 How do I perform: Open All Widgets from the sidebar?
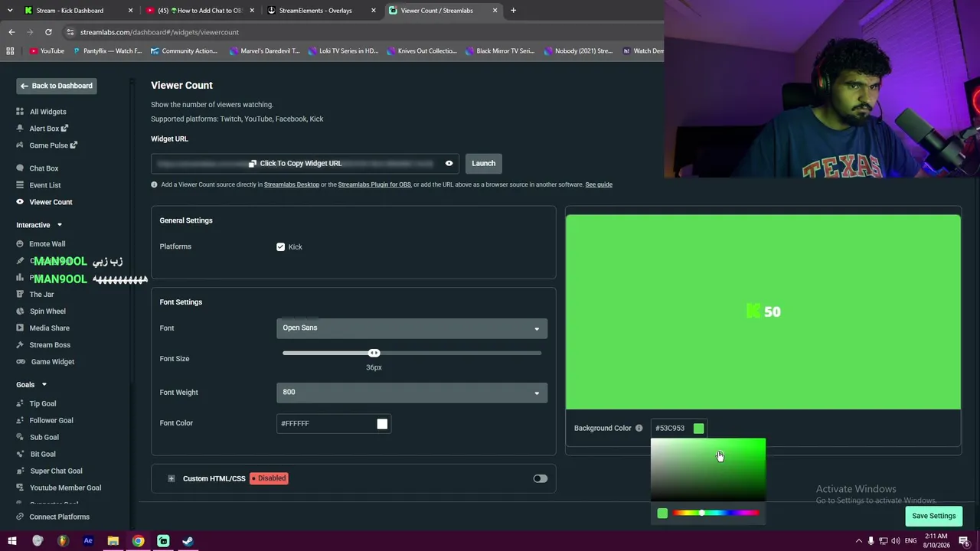(x=47, y=112)
